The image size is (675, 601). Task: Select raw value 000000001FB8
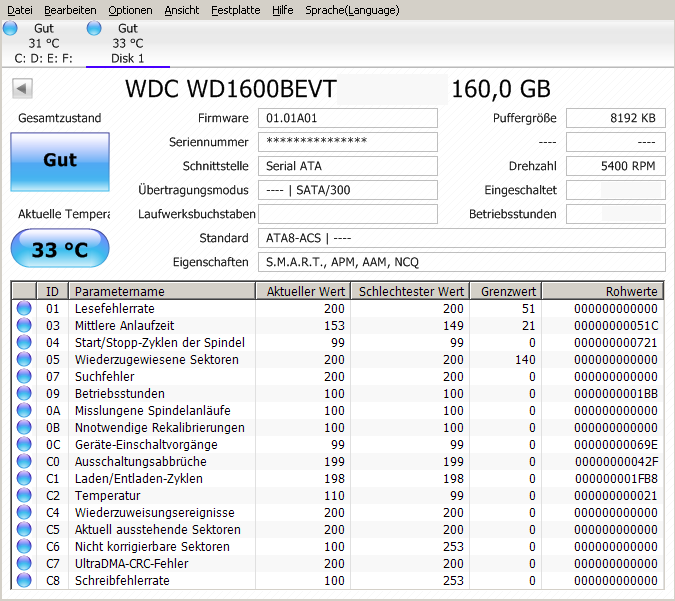(x=616, y=478)
